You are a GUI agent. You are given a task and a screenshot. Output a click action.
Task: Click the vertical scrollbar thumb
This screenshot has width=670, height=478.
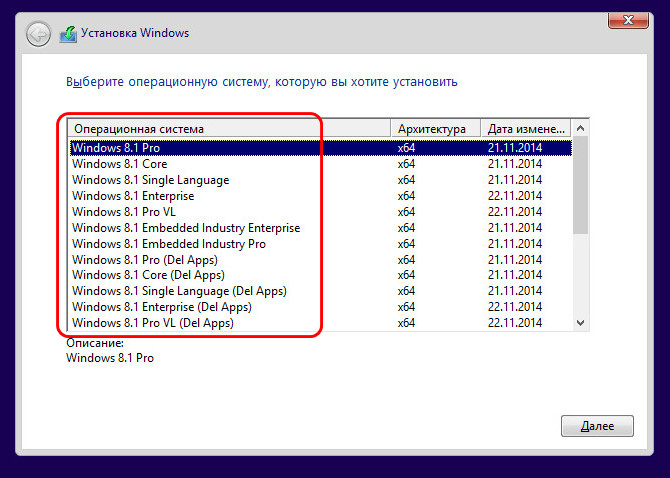coord(580,185)
